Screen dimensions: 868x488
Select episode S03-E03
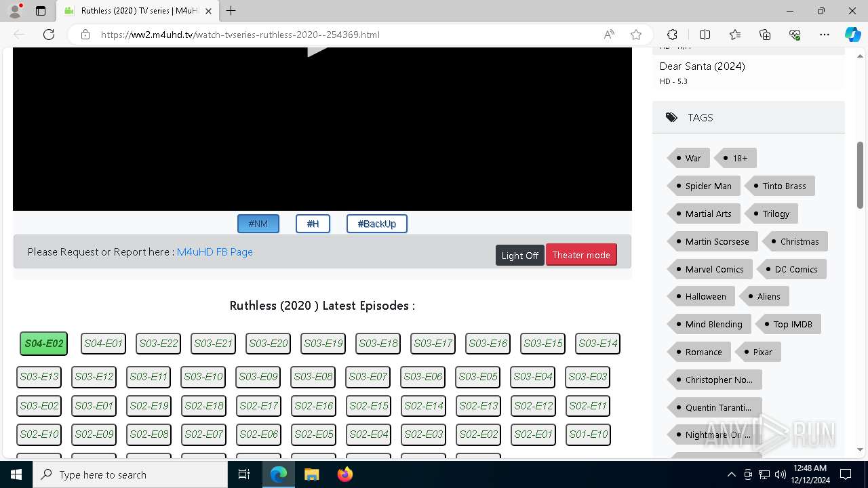coord(588,377)
